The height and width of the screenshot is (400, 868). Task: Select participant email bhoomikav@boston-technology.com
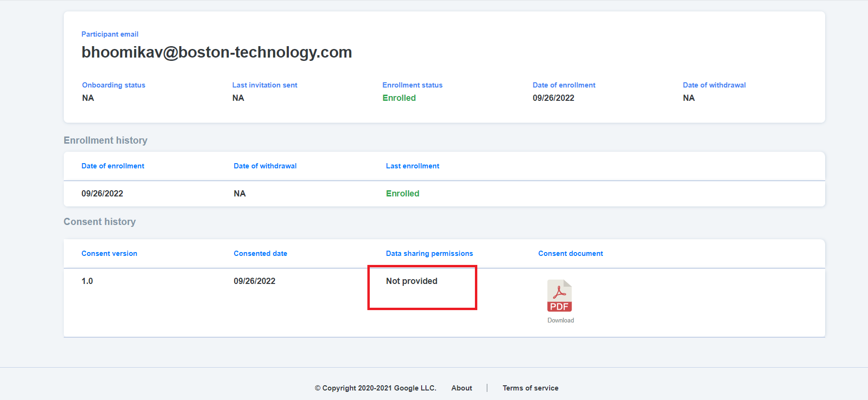click(x=217, y=52)
